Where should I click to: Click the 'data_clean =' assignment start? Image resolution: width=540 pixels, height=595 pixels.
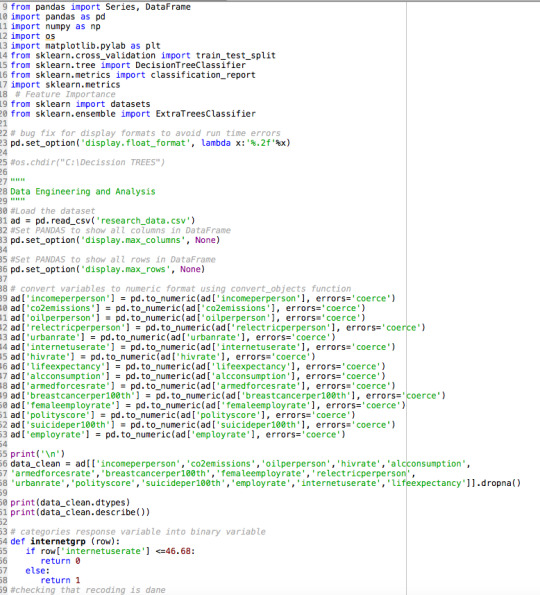click(40, 464)
